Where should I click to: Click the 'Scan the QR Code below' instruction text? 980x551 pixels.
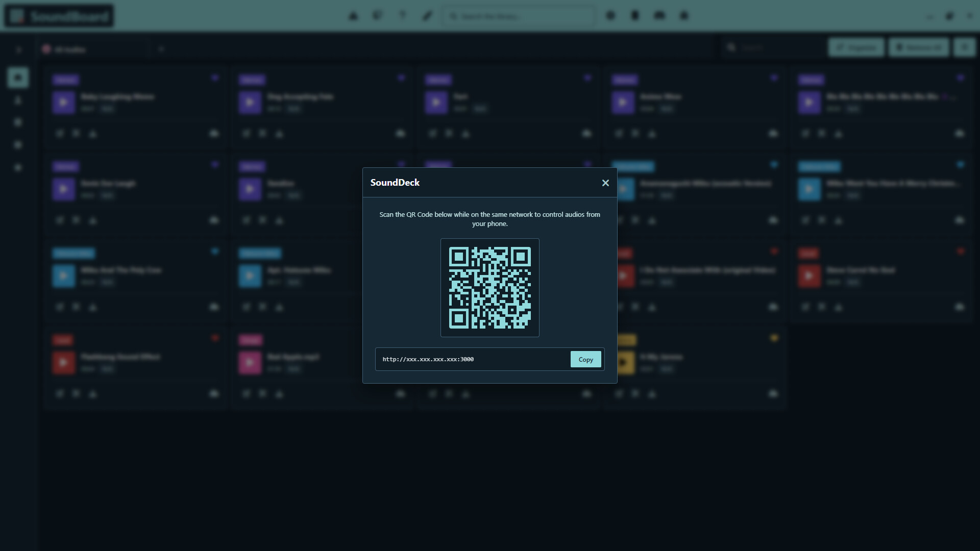click(489, 219)
